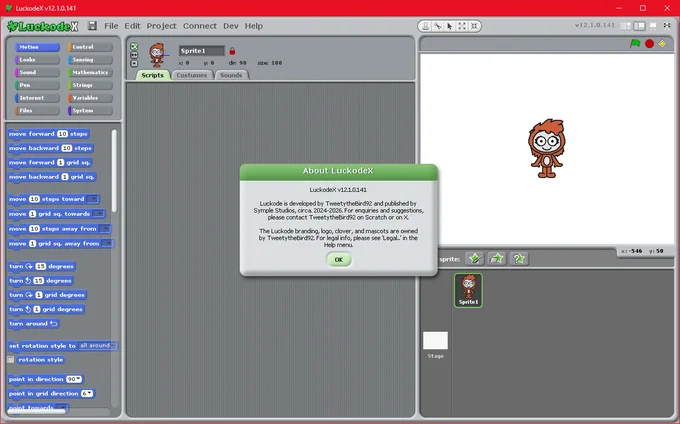Set rotation style to all-around

point(134,46)
